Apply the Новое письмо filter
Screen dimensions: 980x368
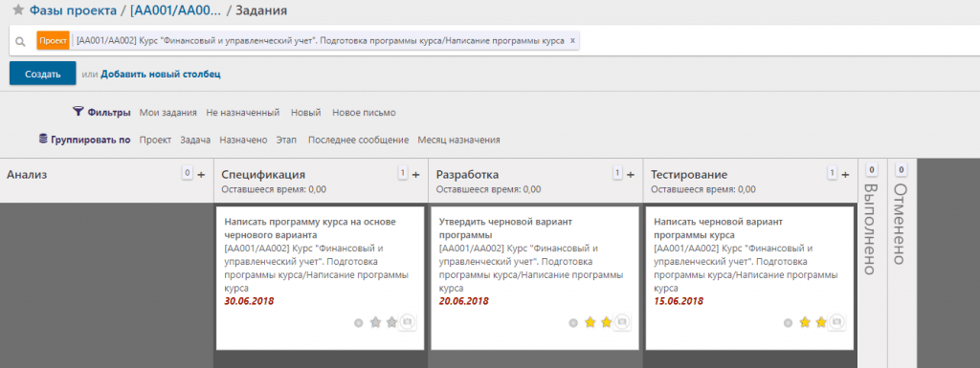[364, 113]
